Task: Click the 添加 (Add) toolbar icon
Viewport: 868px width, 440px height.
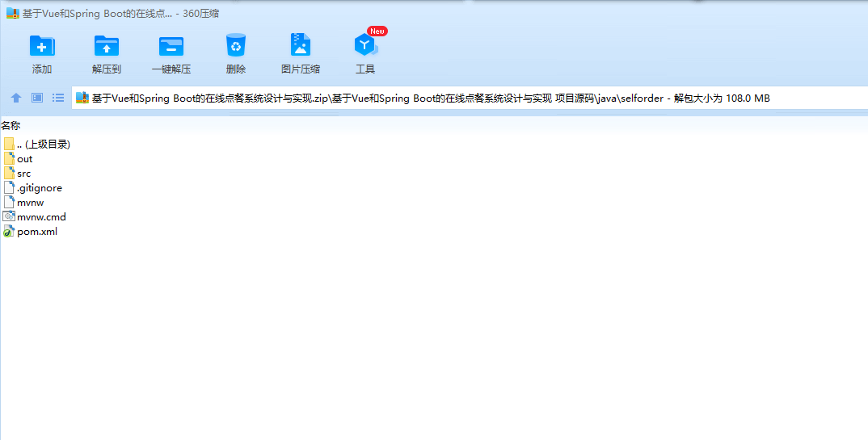Action: pyautogui.click(x=42, y=46)
